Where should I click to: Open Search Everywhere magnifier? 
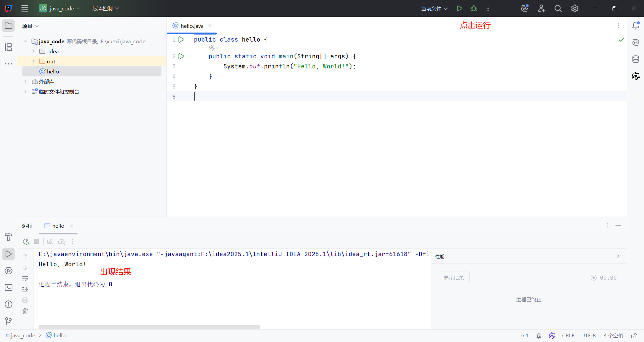(558, 8)
